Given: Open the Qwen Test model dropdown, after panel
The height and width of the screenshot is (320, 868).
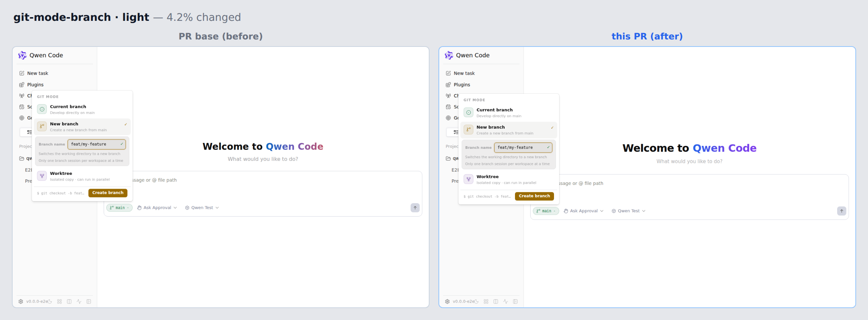Looking at the screenshot, I should click(629, 211).
